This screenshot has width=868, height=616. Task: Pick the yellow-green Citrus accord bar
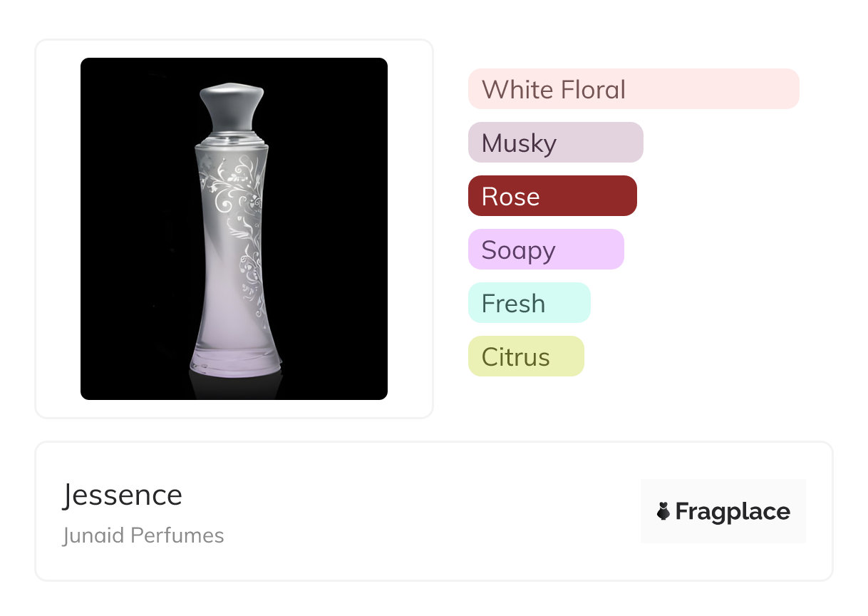point(525,356)
